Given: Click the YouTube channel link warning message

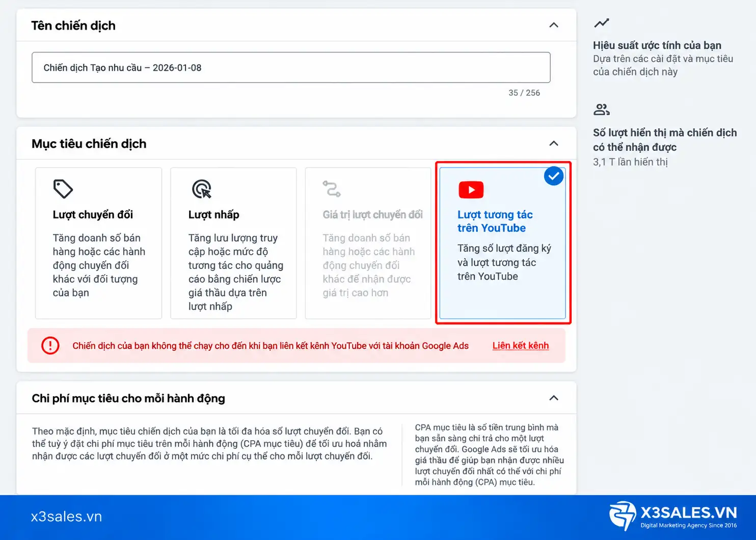Looking at the screenshot, I should pyautogui.click(x=271, y=346).
